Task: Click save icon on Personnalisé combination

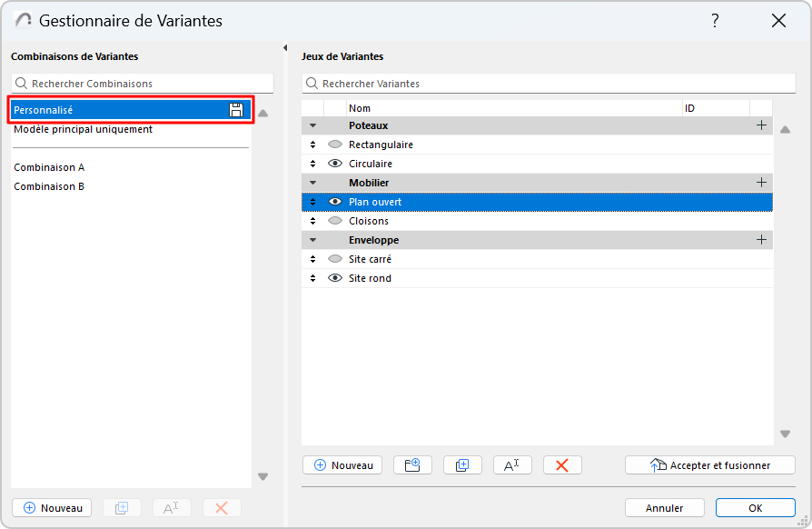Action: point(236,110)
